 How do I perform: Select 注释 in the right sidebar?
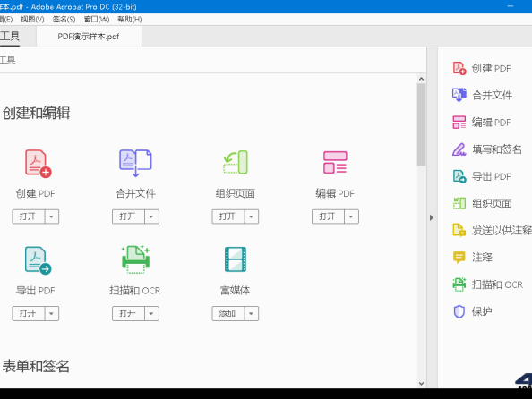click(x=473, y=258)
